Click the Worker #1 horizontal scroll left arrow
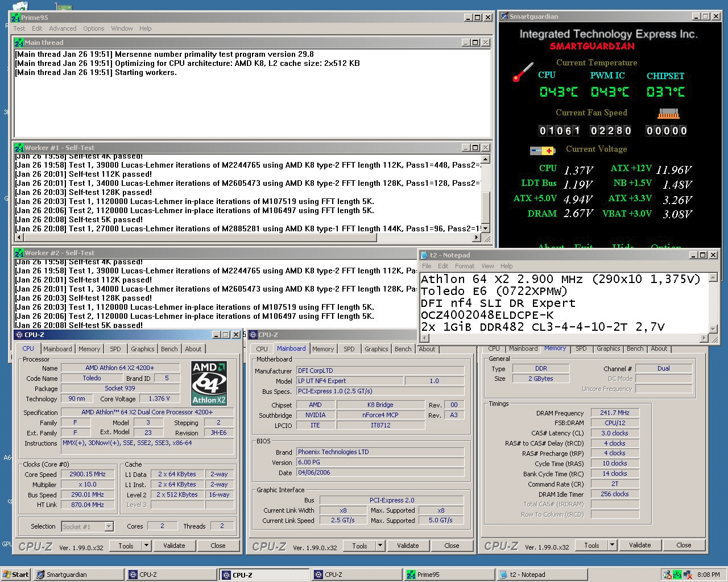Screen dimensions: 728x582 19,237
